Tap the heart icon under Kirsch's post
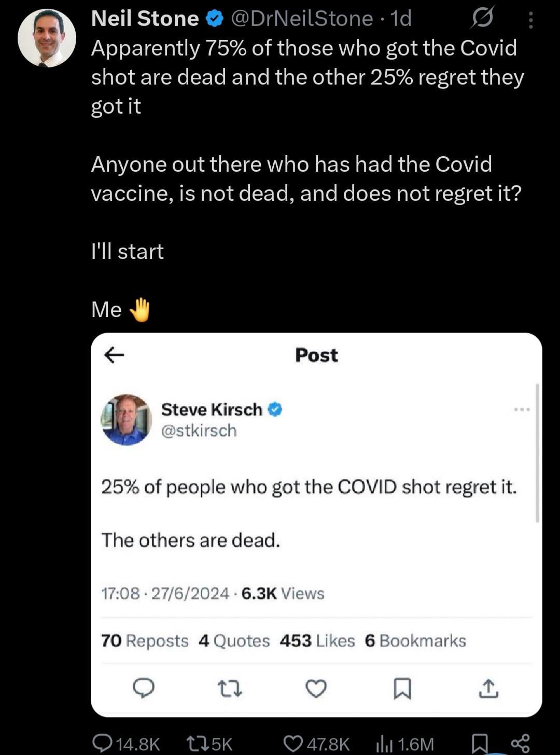Viewport: 560px width, 755px height. [x=316, y=689]
